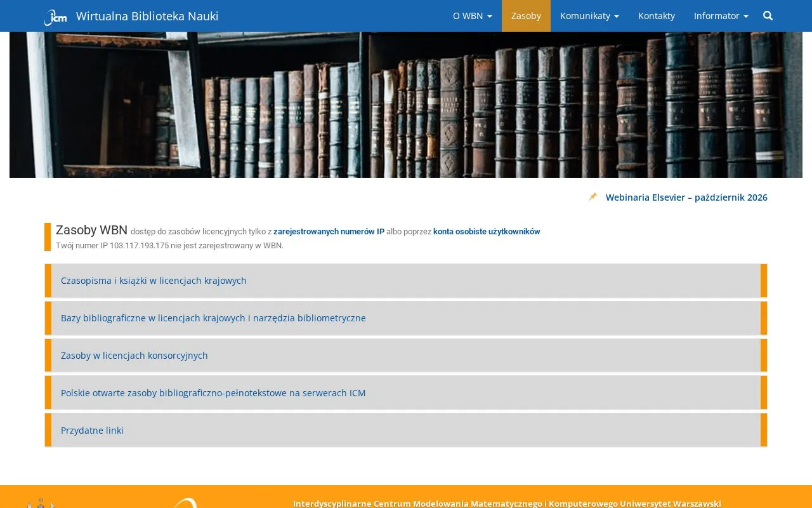Expand Zasoby w licencjach konsorcyjnych section
Screen dimensions: 812x508
(406, 356)
